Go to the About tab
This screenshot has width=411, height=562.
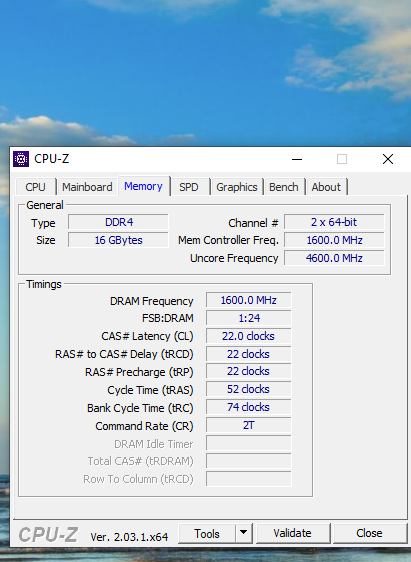click(326, 187)
